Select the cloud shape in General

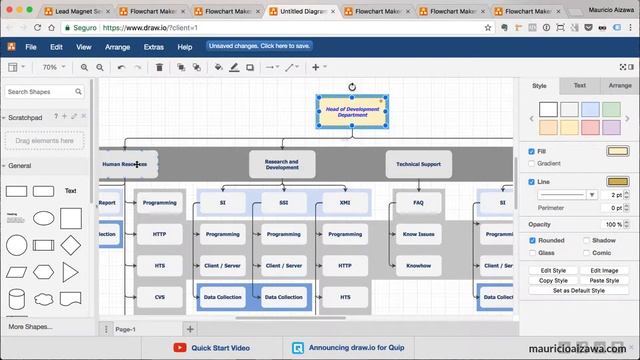(x=44, y=299)
